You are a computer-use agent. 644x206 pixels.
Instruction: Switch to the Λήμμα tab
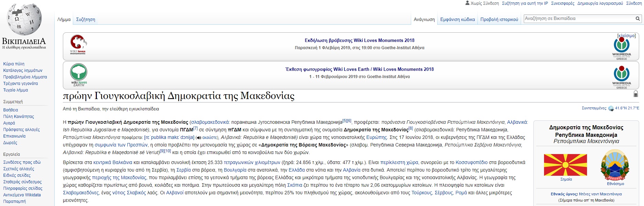[64, 20]
